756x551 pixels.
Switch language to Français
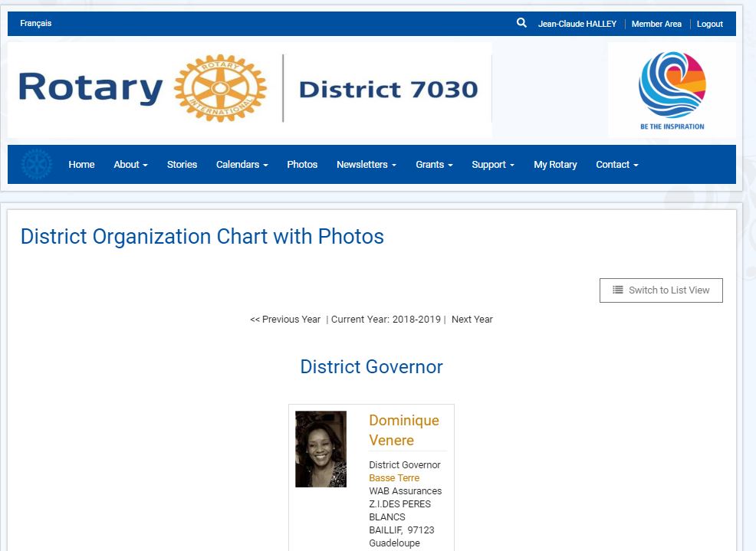36,24
